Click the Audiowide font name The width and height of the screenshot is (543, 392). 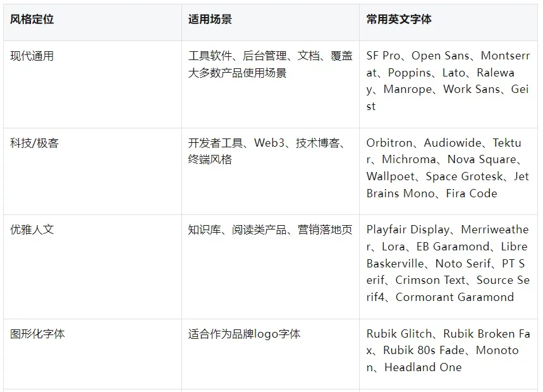coord(453,144)
